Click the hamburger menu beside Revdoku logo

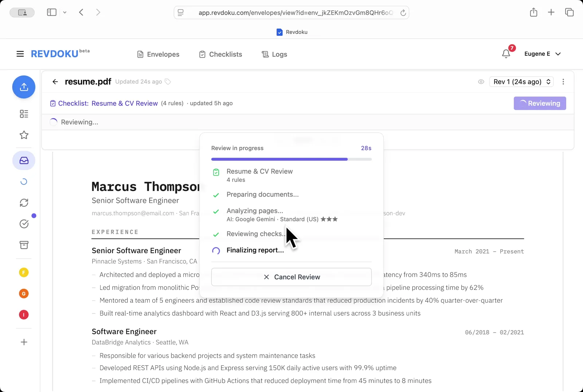20,54
